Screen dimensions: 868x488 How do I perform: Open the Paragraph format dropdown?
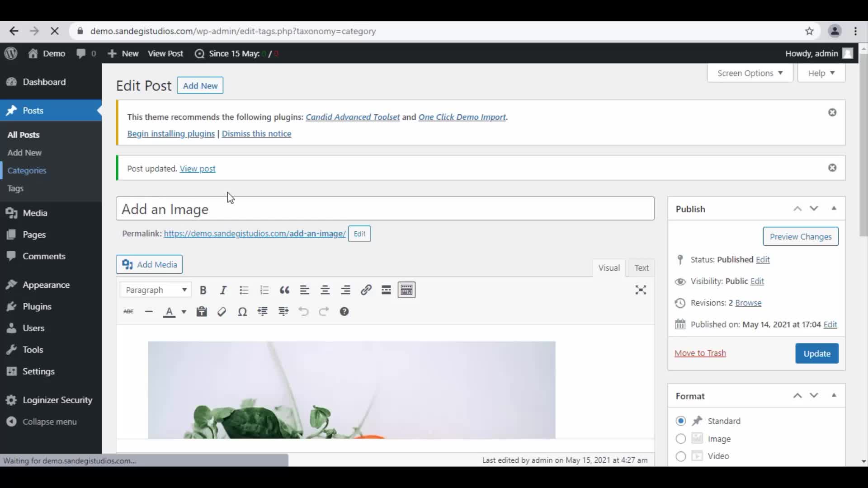point(156,290)
